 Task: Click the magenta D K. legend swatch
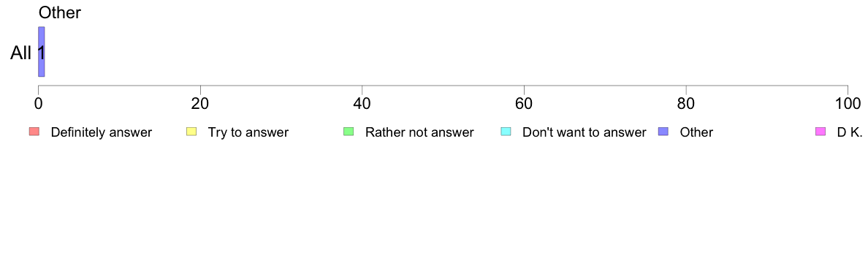click(821, 132)
